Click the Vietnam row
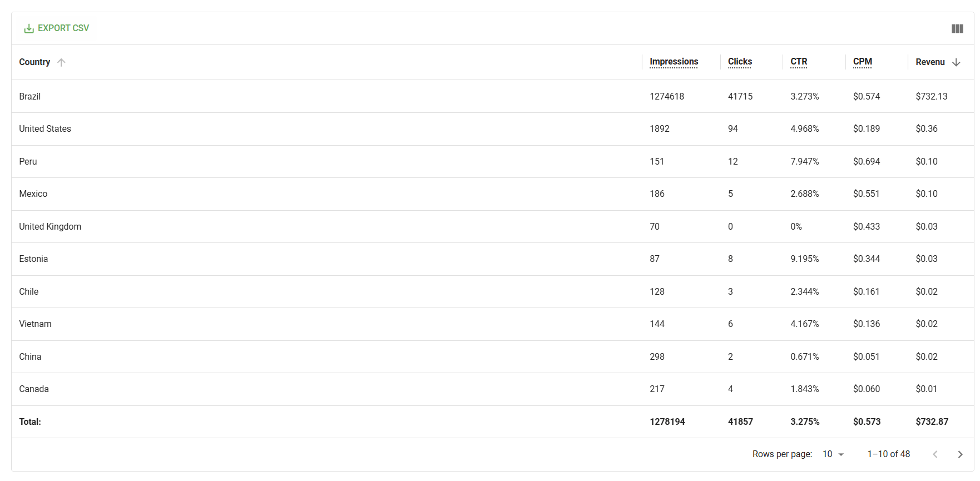The height and width of the screenshot is (481, 980). 492,324
